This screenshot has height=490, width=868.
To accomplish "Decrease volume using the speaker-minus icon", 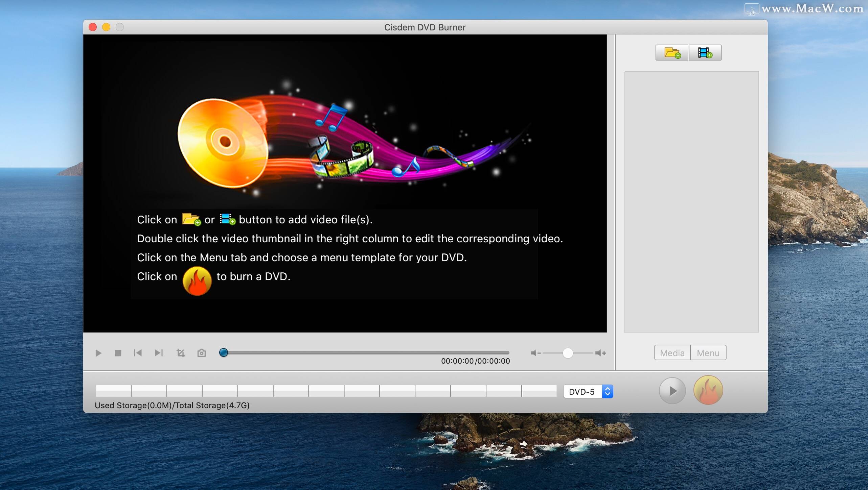I will [535, 353].
